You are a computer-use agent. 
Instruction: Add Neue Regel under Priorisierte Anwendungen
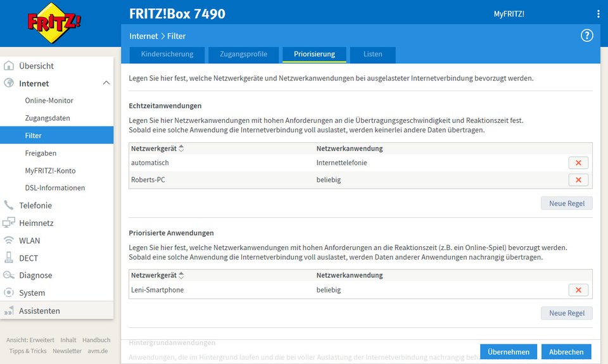(566, 313)
